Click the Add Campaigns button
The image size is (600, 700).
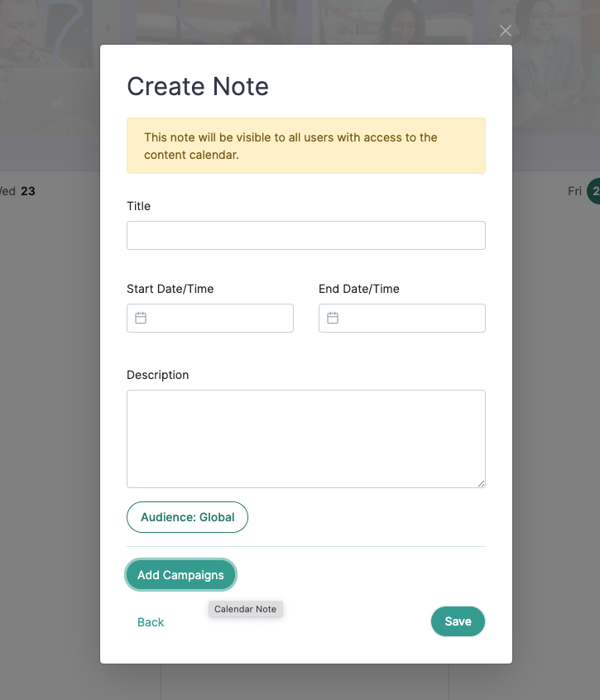[180, 575]
